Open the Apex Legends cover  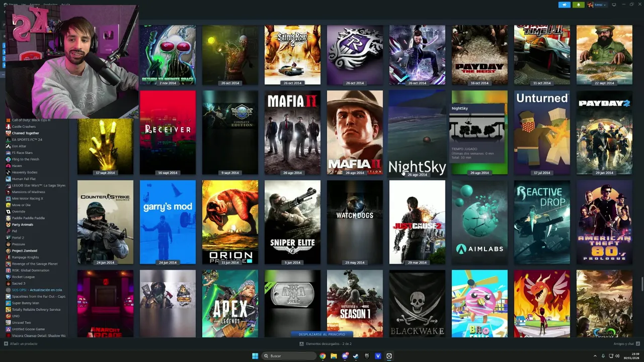point(230,304)
